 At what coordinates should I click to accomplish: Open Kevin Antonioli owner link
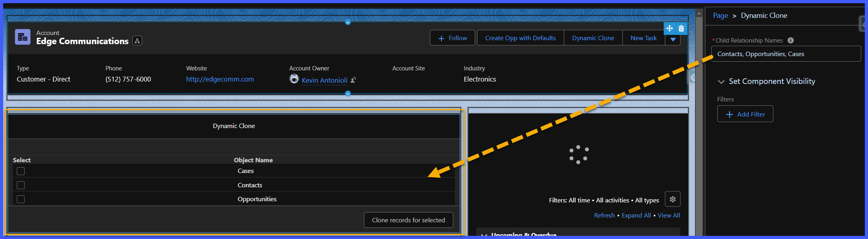pyautogui.click(x=324, y=80)
